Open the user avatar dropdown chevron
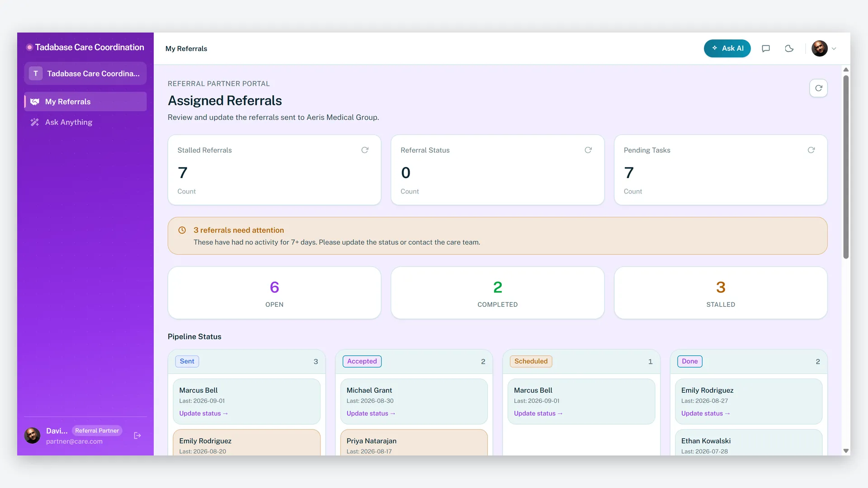The image size is (868, 488). [x=834, y=48]
